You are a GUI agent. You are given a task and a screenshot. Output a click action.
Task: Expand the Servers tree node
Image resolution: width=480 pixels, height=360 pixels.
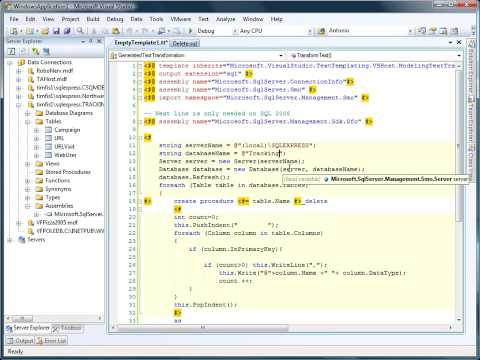point(10,240)
